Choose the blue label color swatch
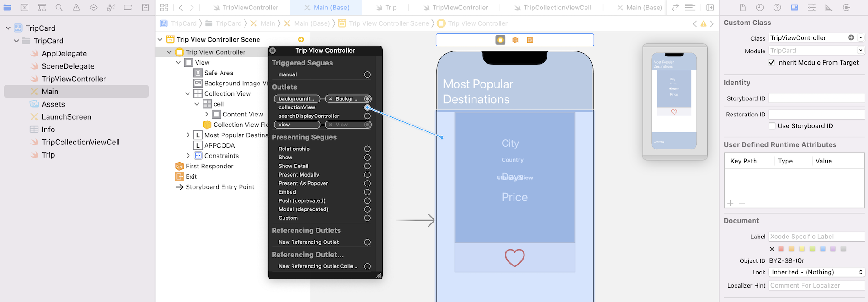The width and height of the screenshot is (868, 302). 822,249
